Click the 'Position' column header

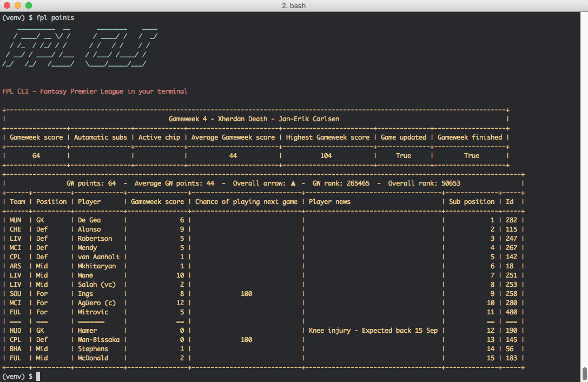click(51, 202)
